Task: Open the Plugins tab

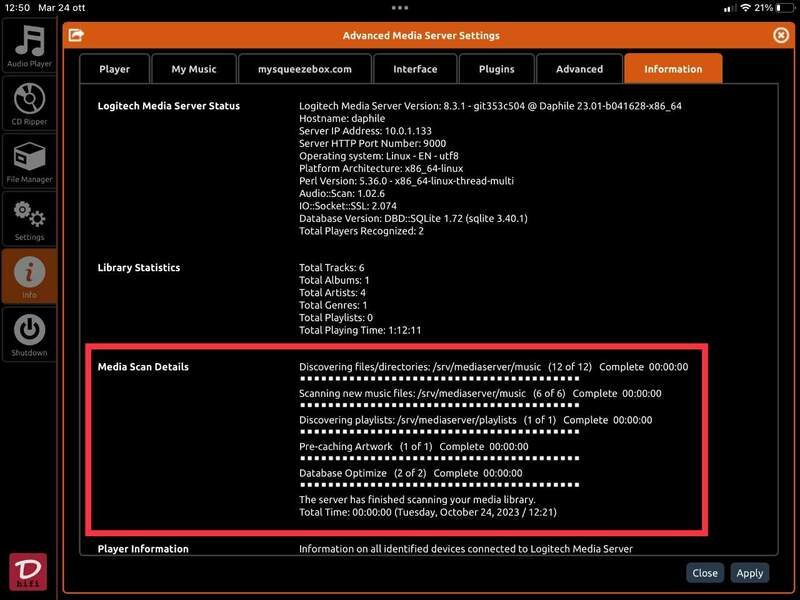Action: (496, 69)
